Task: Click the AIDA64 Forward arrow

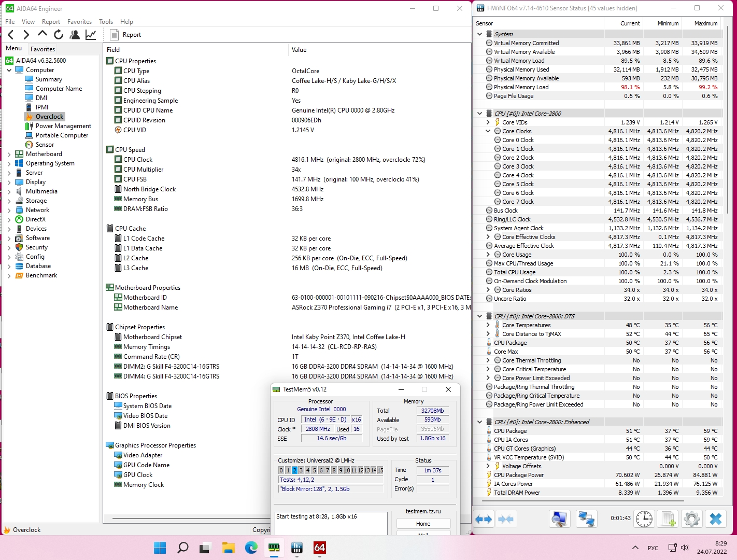Action: pos(26,35)
